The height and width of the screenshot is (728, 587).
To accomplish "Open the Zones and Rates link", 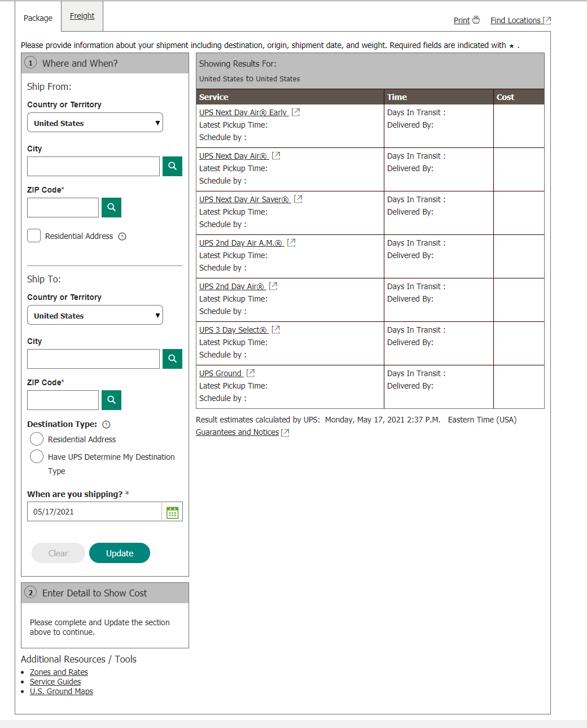I will tap(59, 672).
